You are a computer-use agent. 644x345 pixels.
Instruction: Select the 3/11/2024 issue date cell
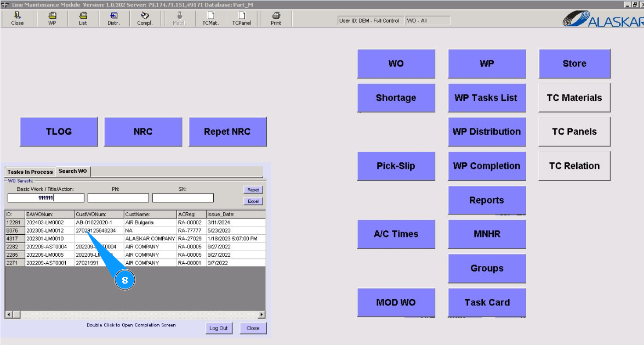pyautogui.click(x=236, y=223)
